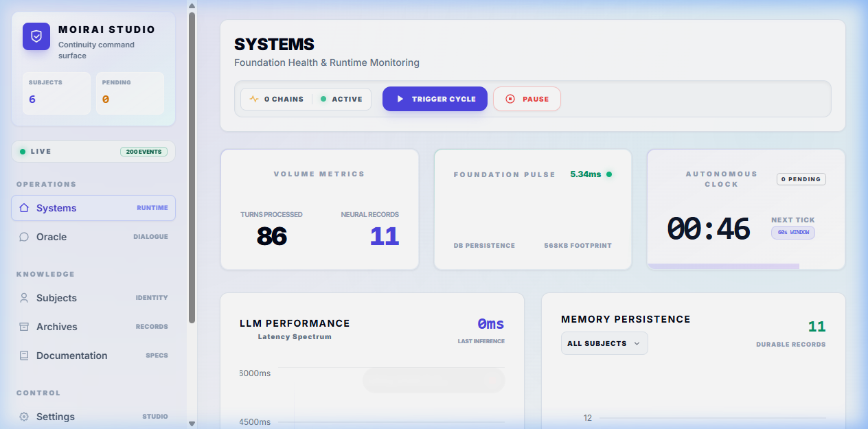The height and width of the screenshot is (429, 868).
Task: Click the archive box icon beside Archives
Action: [x=24, y=327]
